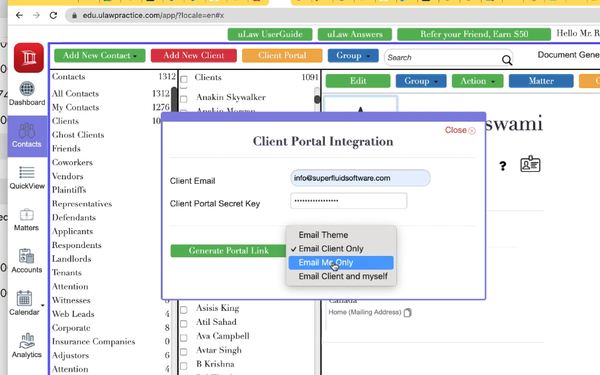This screenshot has width=600, height=375.
Task: Open uLaw UserGuide link
Action: click(270, 34)
